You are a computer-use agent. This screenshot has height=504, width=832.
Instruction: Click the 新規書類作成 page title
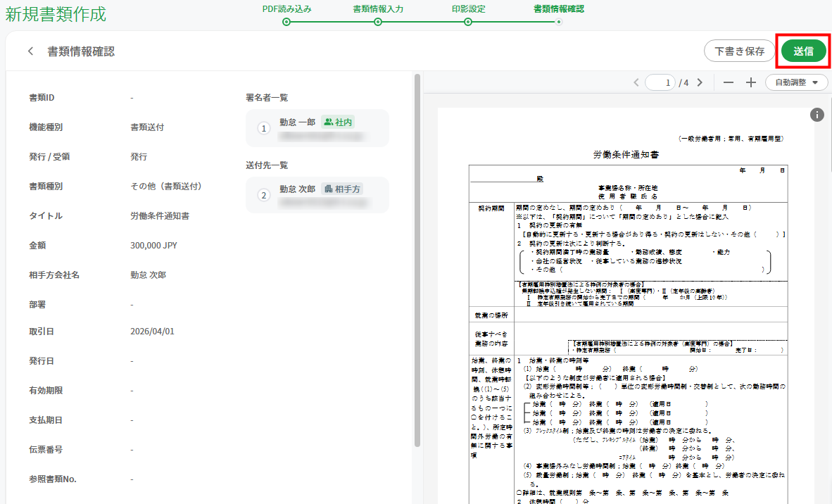(56, 14)
